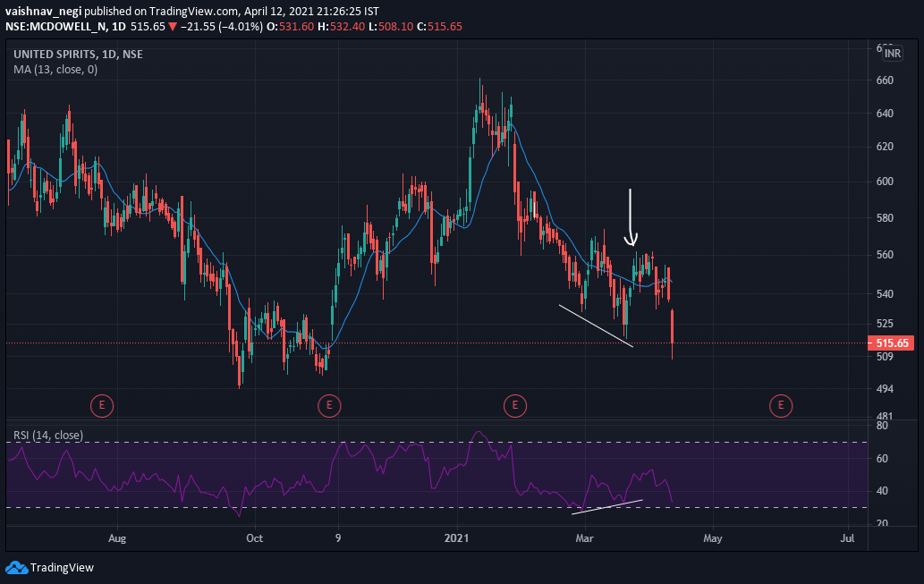
Task: Click the INR currency label
Action: [892, 54]
